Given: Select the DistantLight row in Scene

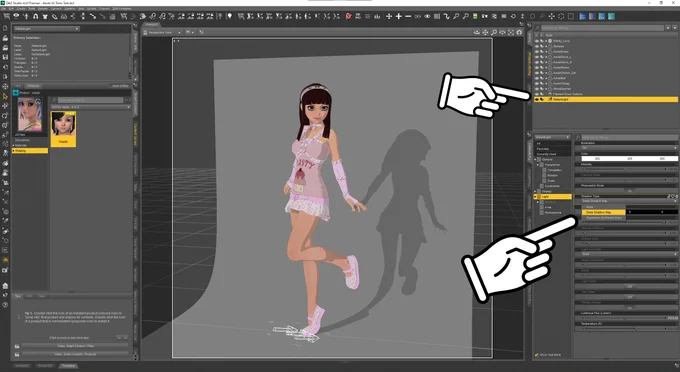Looking at the screenshot, I should click(x=606, y=99).
